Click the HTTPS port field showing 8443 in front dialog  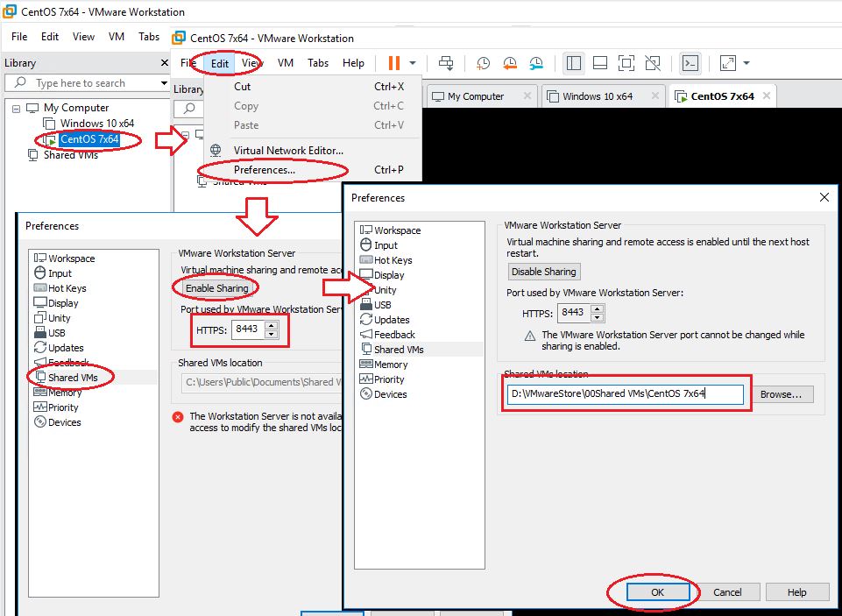pyautogui.click(x=574, y=313)
